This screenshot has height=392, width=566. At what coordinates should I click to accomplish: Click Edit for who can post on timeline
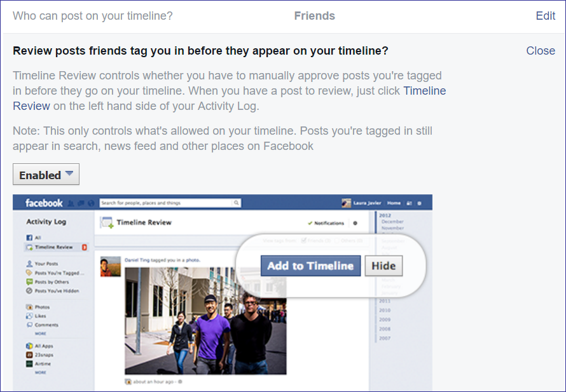coord(545,16)
